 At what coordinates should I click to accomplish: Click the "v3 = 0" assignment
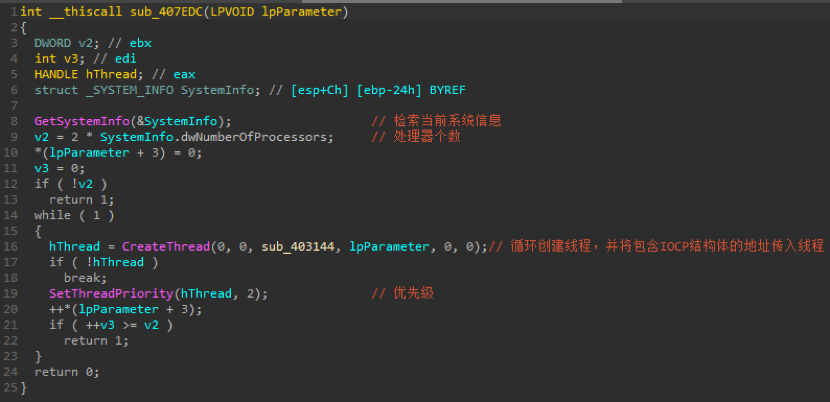click(59, 168)
